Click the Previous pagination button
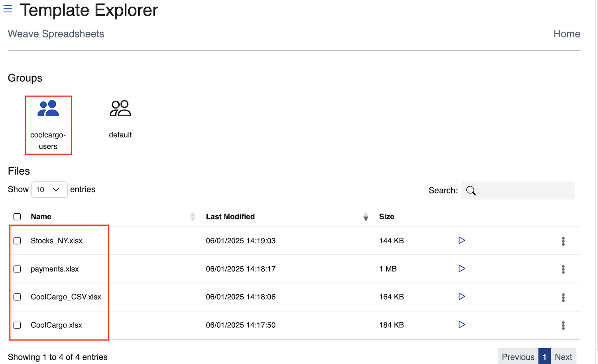The image size is (598, 364). (518, 357)
